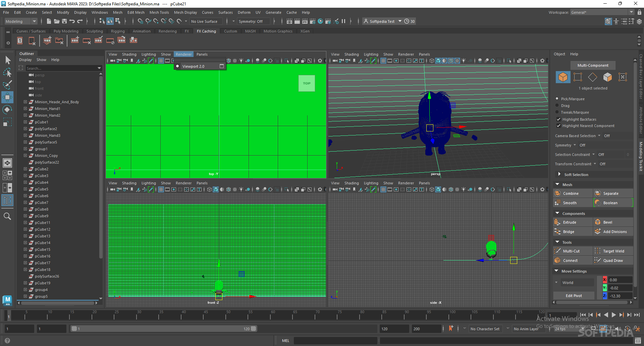Open the search magnifier icon in left toolbox
Image resolution: width=644 pixels, height=346 pixels.
(7, 216)
